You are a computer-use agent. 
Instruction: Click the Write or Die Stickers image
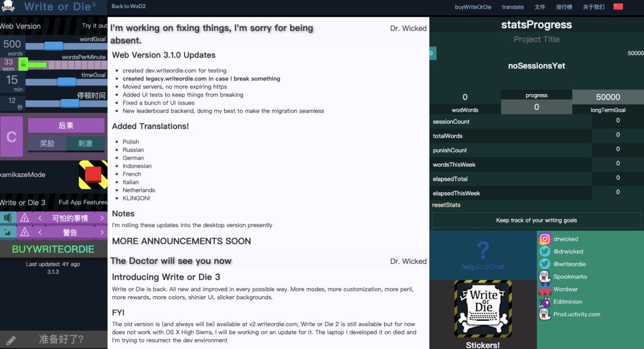483,309
